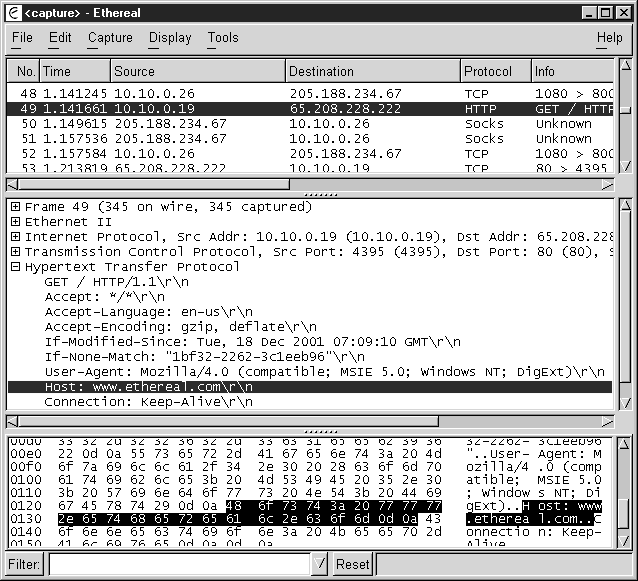Click scroll-down arrow of protocol tree pane
Viewport: 638px width, 581px height.
point(626,403)
